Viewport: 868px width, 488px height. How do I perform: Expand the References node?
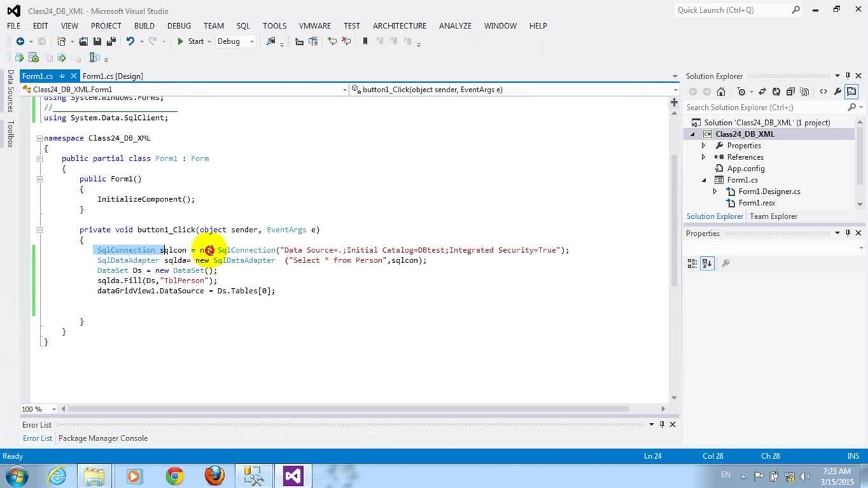pyautogui.click(x=703, y=157)
